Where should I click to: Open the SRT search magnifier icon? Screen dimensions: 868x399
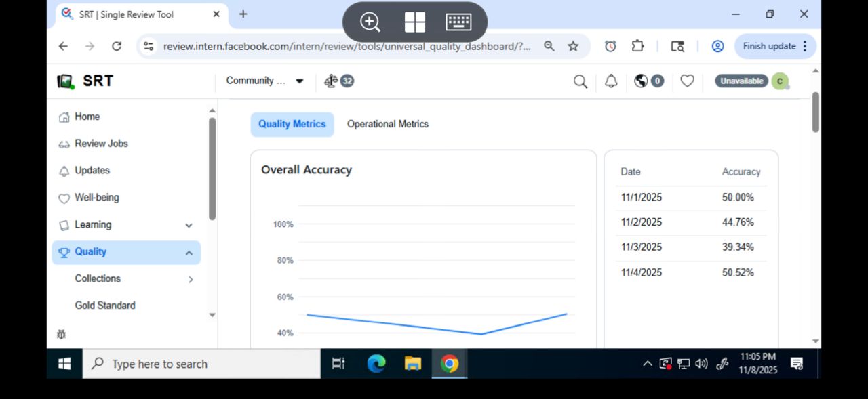click(x=580, y=81)
